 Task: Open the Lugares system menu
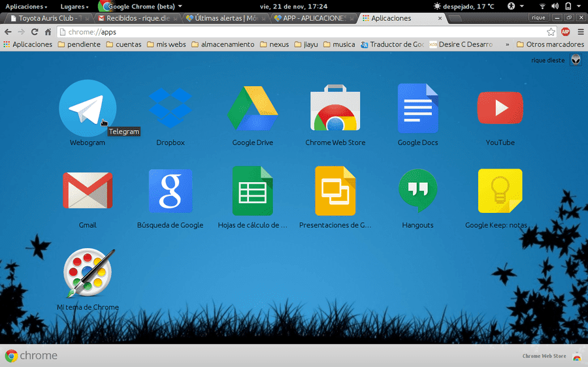click(74, 7)
